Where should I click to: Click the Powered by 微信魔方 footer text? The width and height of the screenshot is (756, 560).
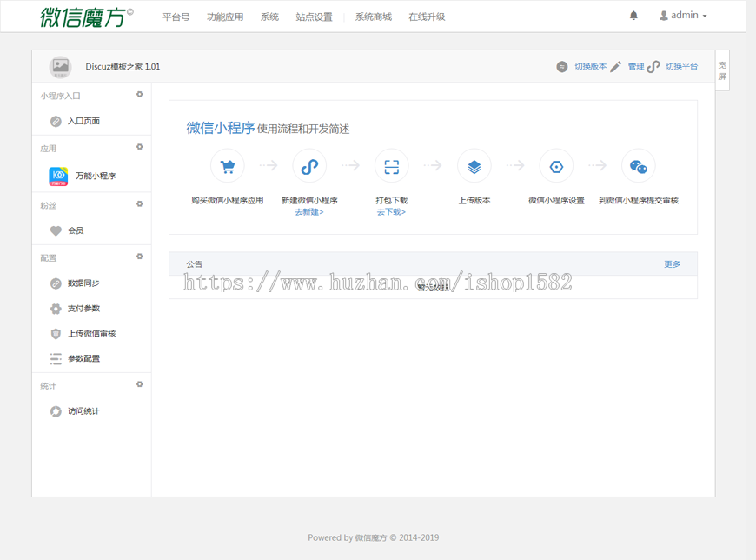click(x=373, y=537)
